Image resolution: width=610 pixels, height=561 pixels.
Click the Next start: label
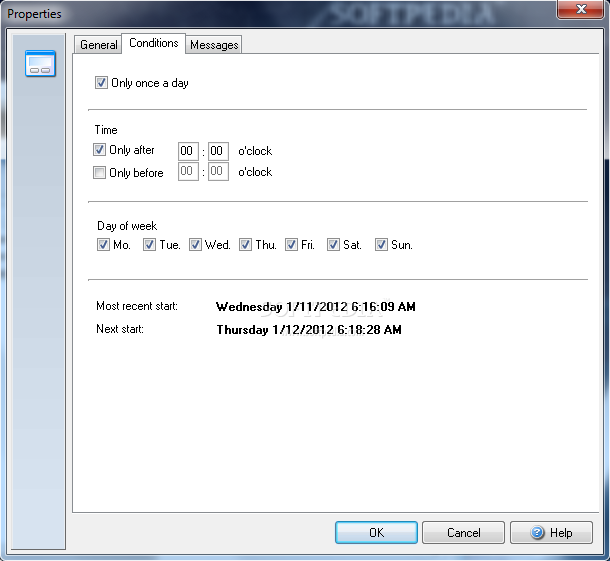120,329
